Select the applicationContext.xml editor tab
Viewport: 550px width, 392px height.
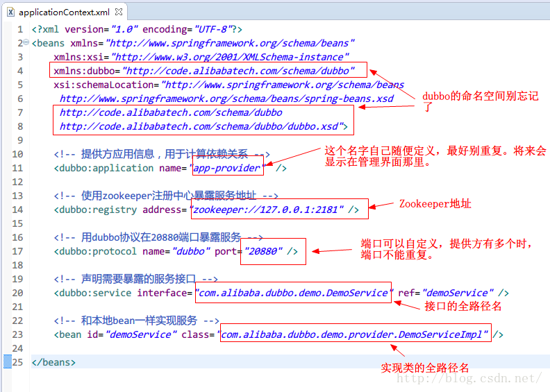[x=65, y=12]
